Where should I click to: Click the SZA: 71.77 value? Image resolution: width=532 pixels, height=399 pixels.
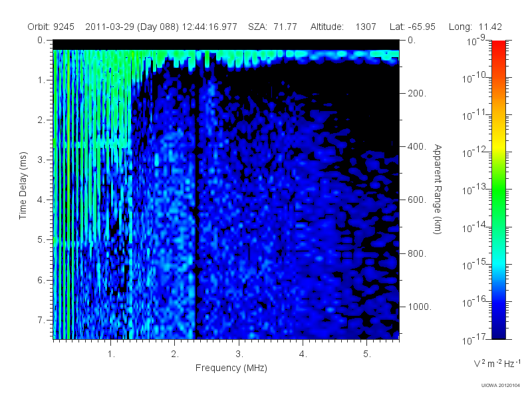(x=273, y=27)
